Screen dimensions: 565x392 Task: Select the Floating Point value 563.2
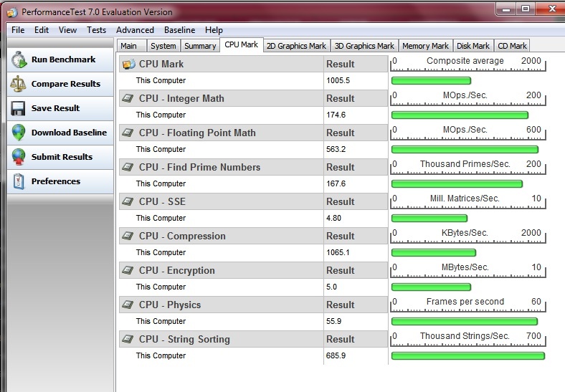coord(336,149)
